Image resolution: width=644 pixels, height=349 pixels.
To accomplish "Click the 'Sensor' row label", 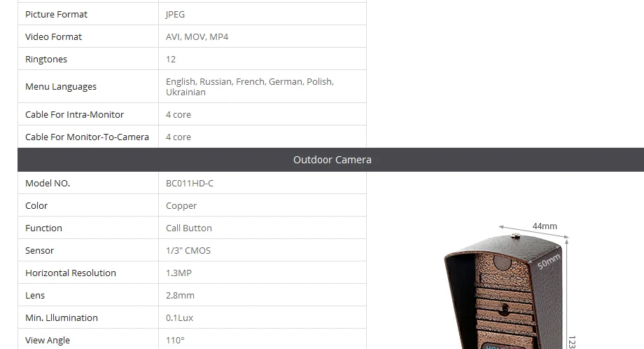I will tap(39, 250).
